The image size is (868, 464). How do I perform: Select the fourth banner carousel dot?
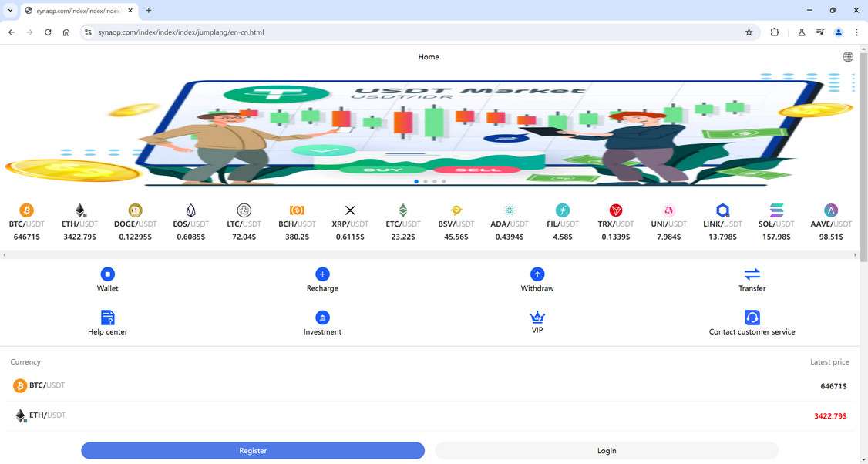[x=443, y=182]
